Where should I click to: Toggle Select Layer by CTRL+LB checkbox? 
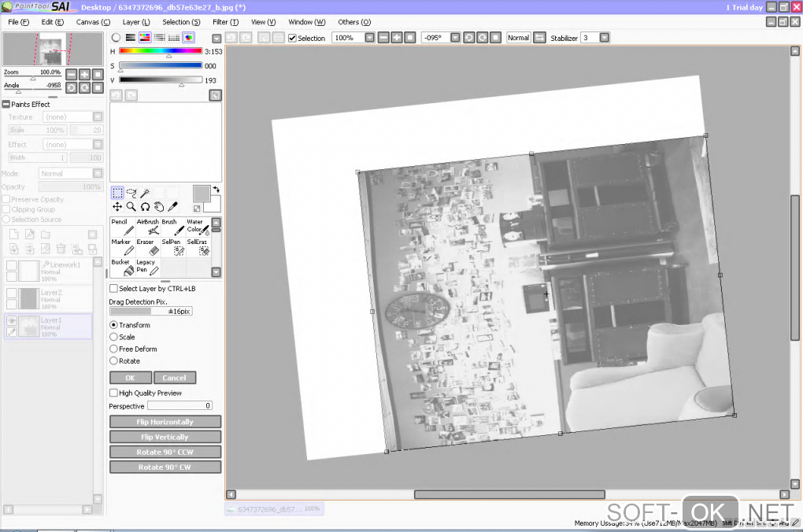pos(113,289)
